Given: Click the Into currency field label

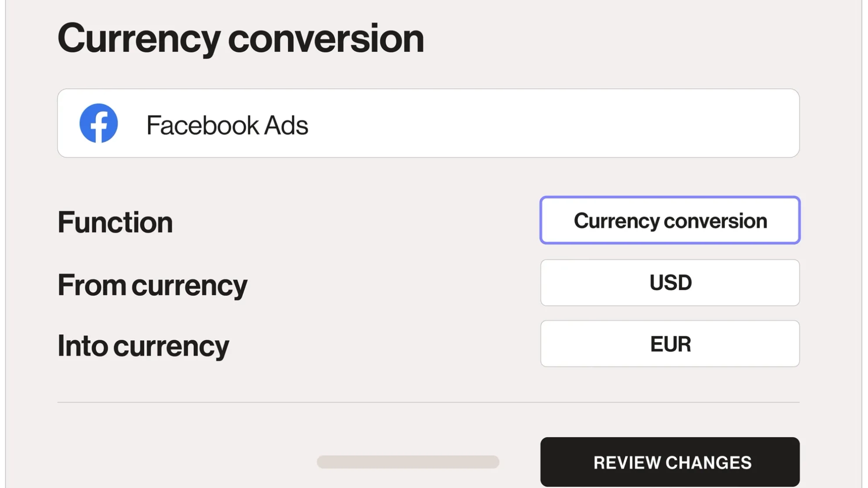Looking at the screenshot, I should point(143,346).
